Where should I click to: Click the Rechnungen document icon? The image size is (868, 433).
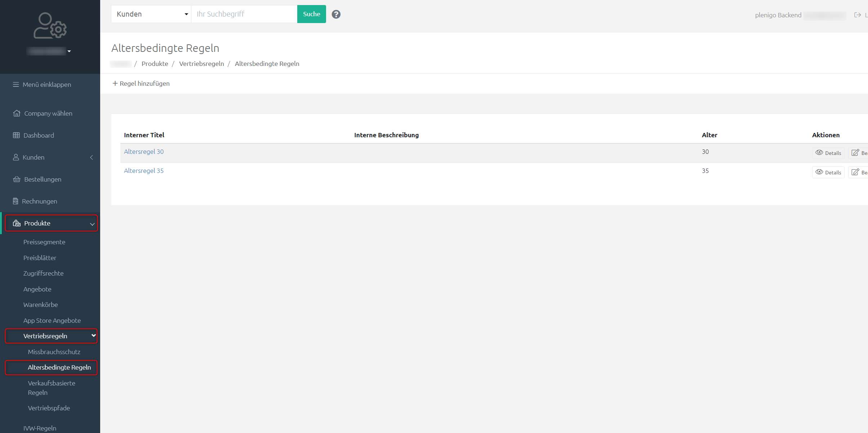tap(15, 201)
